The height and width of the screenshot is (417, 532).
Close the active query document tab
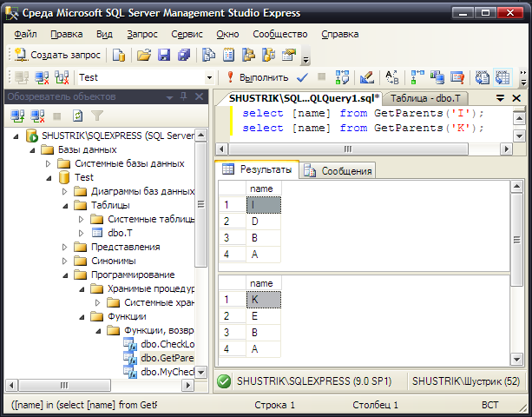coord(516,98)
